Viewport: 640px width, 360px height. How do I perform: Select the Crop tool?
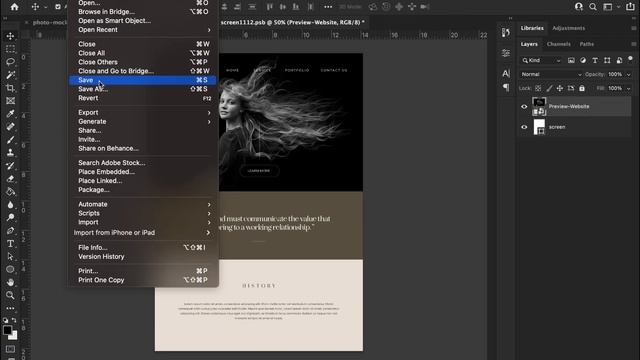click(x=10, y=88)
